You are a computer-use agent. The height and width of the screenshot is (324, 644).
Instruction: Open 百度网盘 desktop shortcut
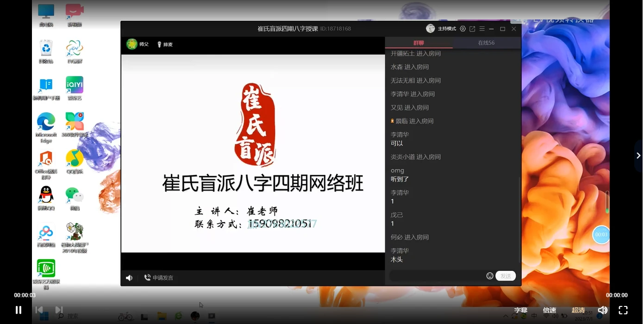pyautogui.click(x=46, y=235)
